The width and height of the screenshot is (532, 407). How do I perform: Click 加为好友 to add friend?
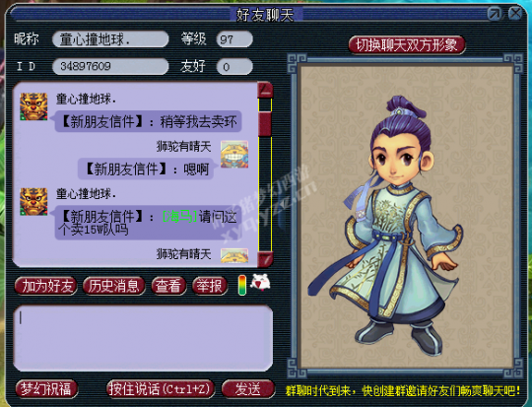(x=46, y=286)
